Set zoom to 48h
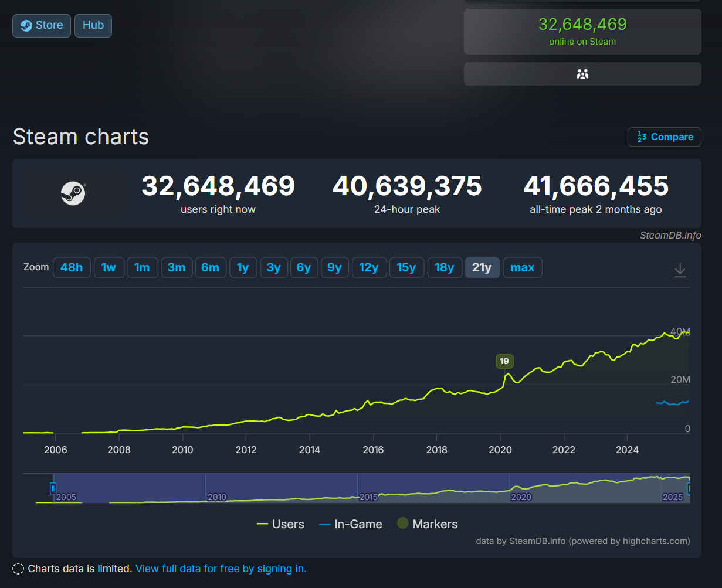This screenshot has height=588, width=722. [x=72, y=267]
